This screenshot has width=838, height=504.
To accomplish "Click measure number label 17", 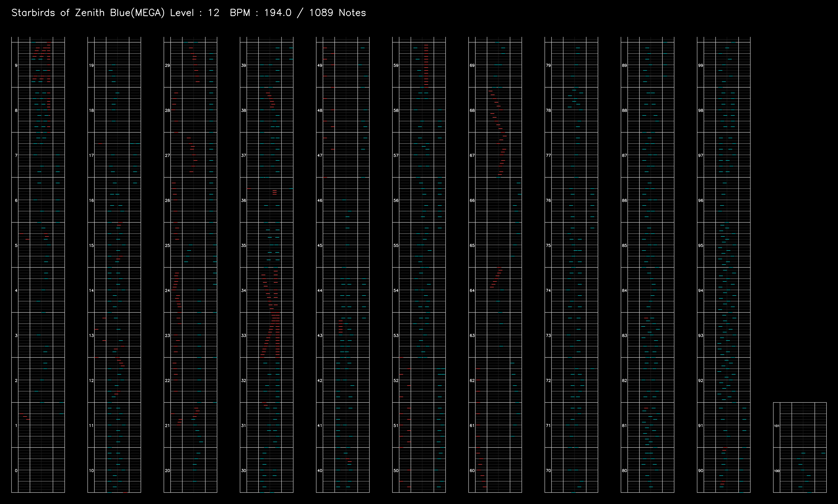I will coord(91,156).
